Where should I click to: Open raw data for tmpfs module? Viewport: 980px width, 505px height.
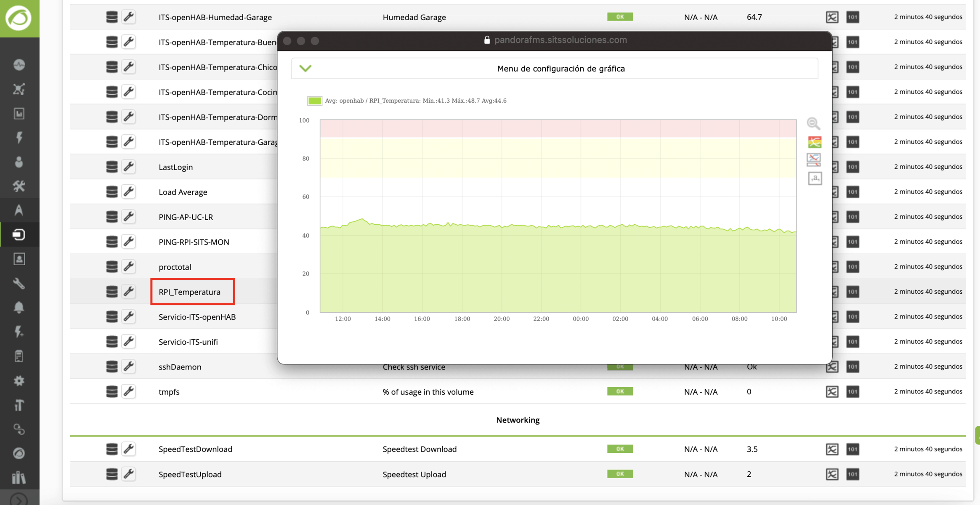click(853, 392)
